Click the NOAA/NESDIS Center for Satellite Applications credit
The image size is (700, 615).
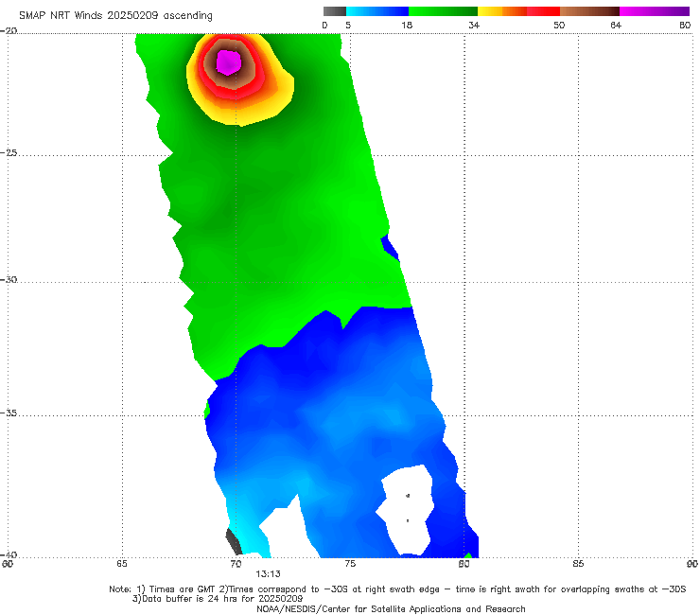click(391, 608)
